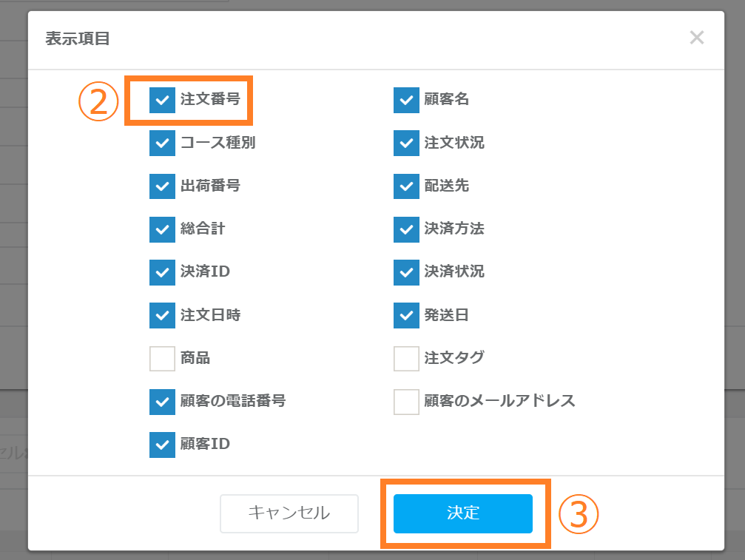The image size is (745, 560).
Task: Toggle the 顧客ID checkbox
Action: coord(162,445)
